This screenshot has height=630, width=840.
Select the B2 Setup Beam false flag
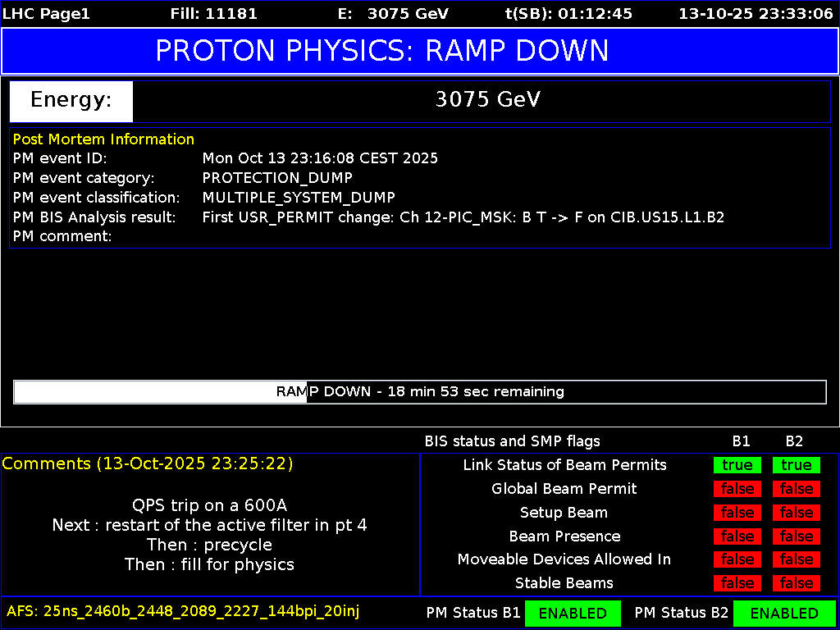[x=796, y=513]
